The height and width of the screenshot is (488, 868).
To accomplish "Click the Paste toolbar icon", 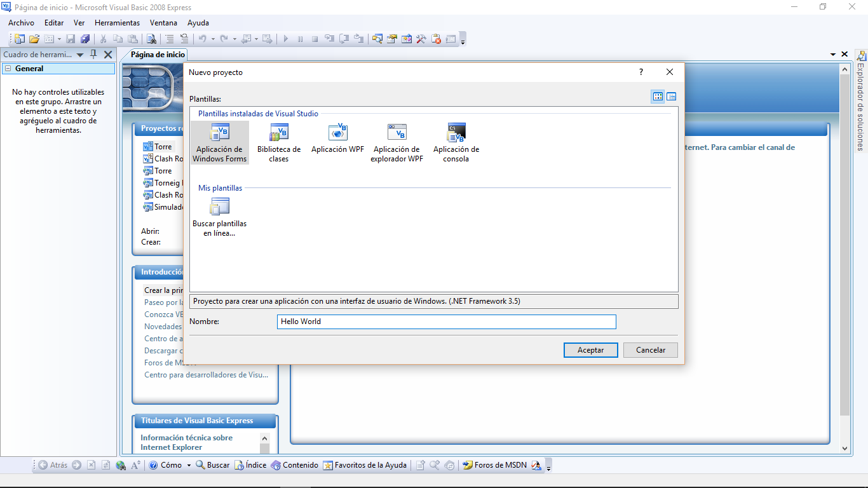I will (x=133, y=39).
